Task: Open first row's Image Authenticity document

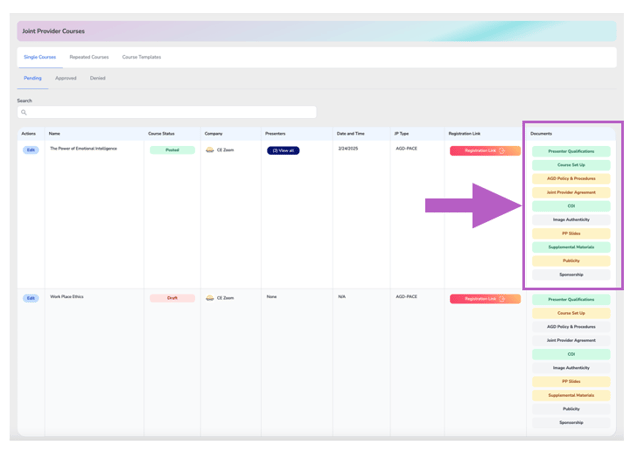Action: click(571, 220)
